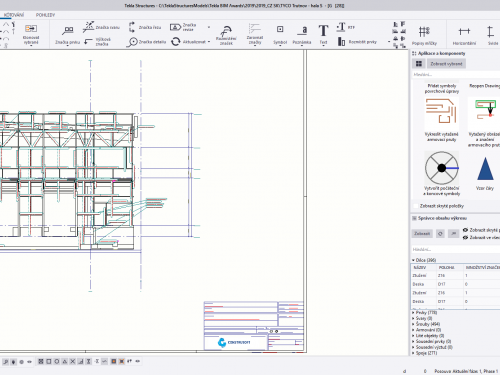This screenshot has width=500, height=375.
Task: Switch to the POHLEDY ribbon tab
Action: (x=45, y=15)
